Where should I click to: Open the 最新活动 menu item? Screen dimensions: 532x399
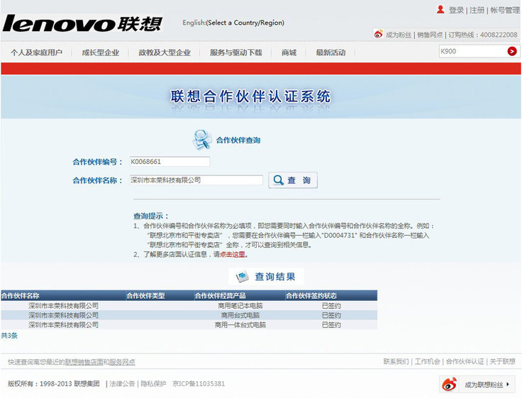pyautogui.click(x=331, y=53)
